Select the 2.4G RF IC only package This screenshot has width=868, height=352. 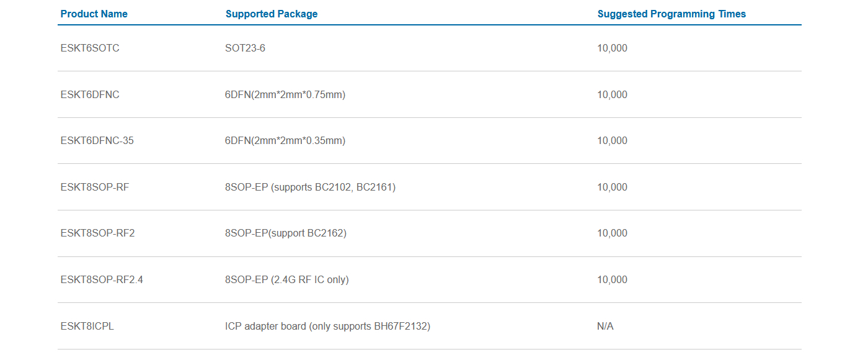287,279
